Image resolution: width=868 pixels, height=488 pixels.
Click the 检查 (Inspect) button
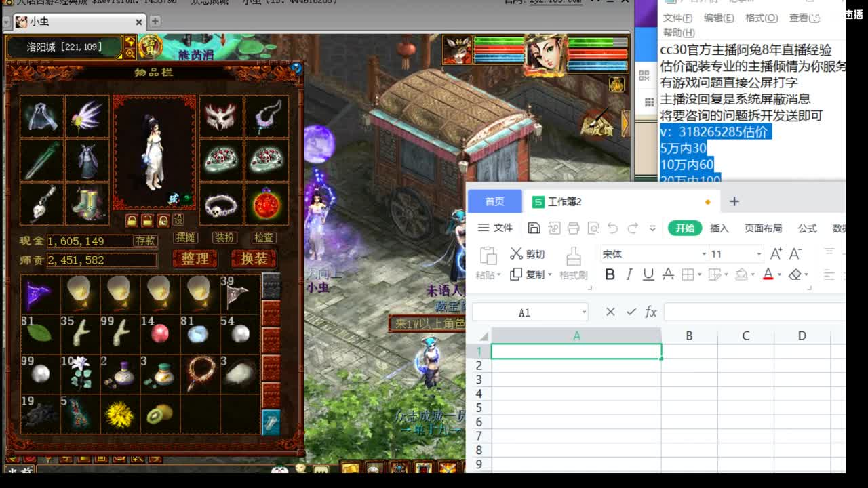[264, 237]
